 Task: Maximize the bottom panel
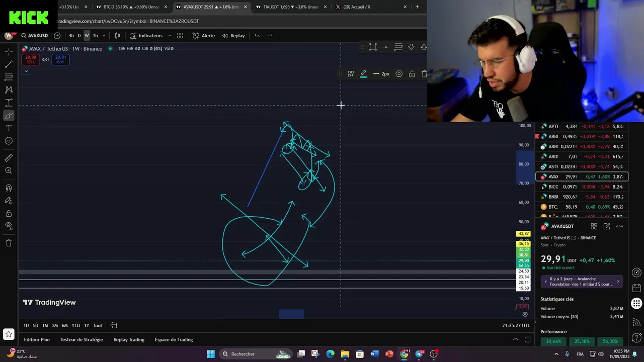click(527, 339)
